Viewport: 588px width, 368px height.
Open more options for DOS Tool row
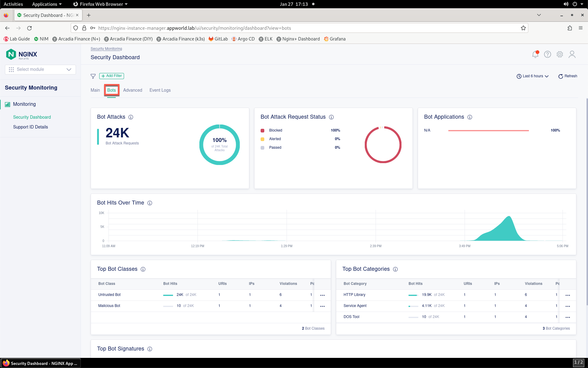pos(568,317)
